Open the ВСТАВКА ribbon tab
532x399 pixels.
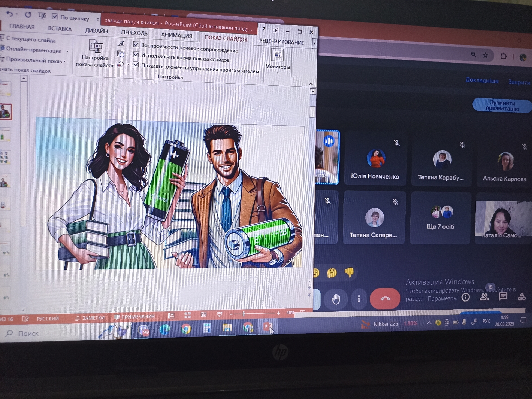(60, 29)
